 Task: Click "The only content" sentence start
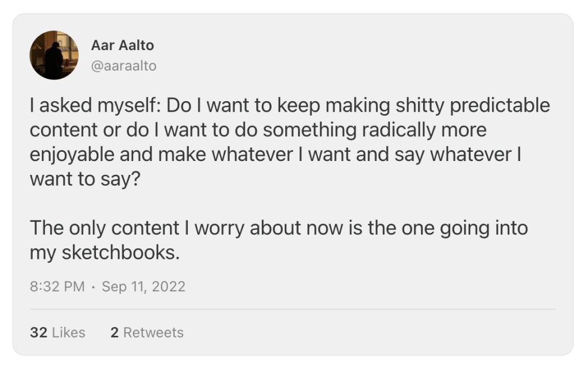[x=104, y=228]
